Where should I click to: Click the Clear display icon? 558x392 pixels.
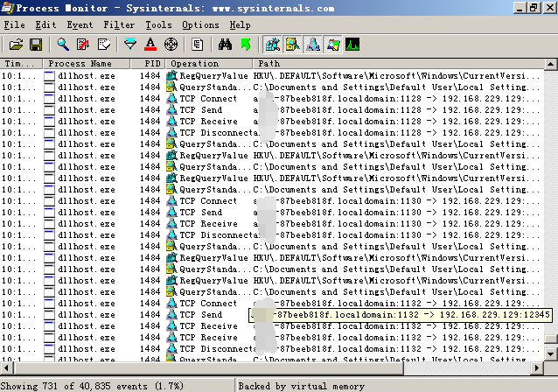tap(105, 44)
